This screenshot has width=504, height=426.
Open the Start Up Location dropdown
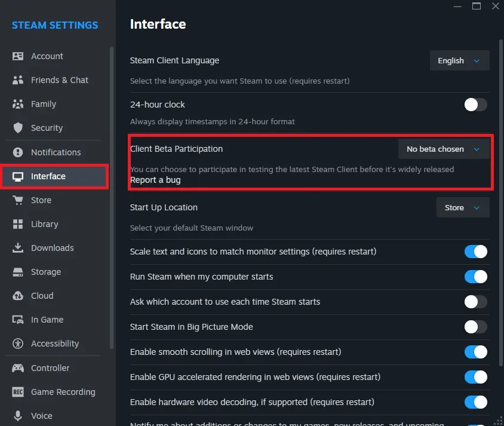(x=462, y=207)
